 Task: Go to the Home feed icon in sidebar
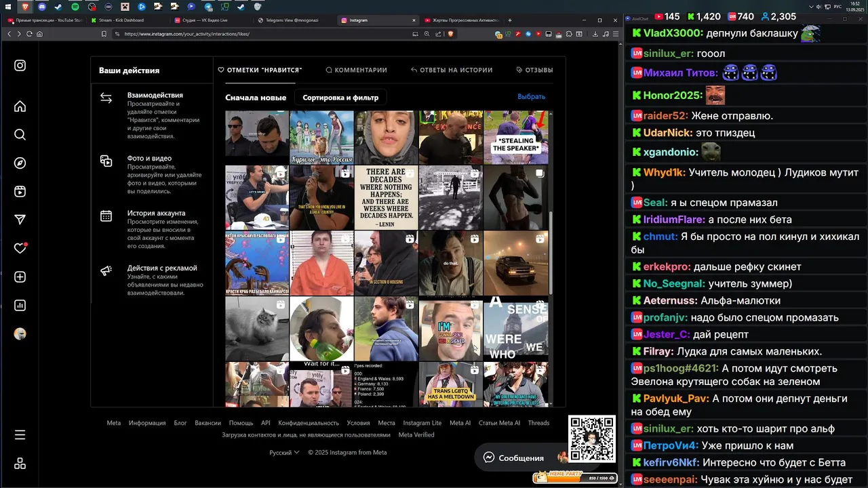(x=20, y=106)
